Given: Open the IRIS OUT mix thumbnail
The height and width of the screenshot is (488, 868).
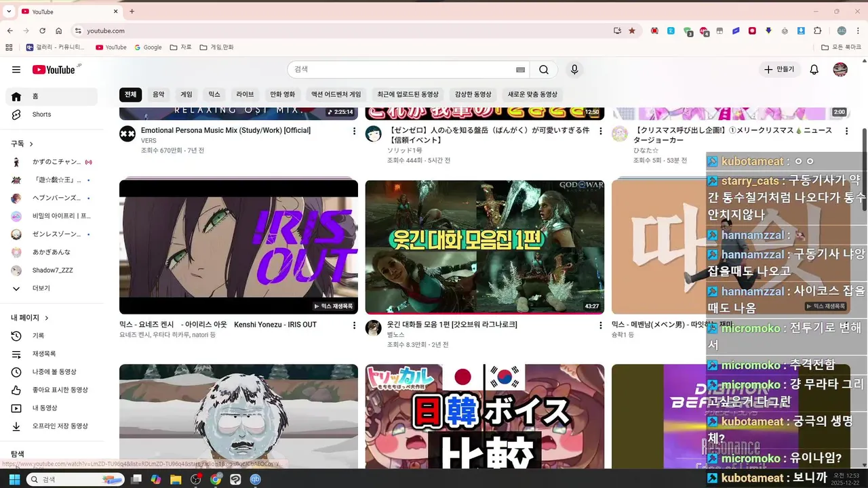Looking at the screenshot, I should point(239,247).
